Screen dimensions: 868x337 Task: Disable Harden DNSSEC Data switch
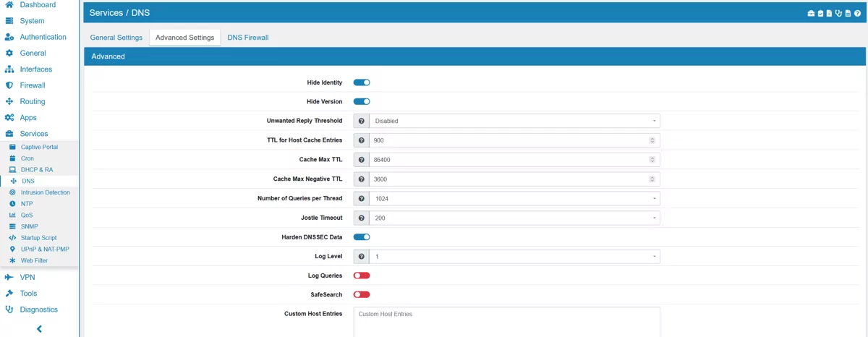coord(361,236)
